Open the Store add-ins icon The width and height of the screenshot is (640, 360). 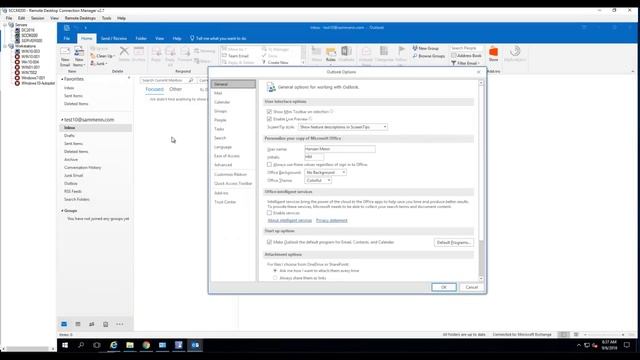tap(493, 54)
